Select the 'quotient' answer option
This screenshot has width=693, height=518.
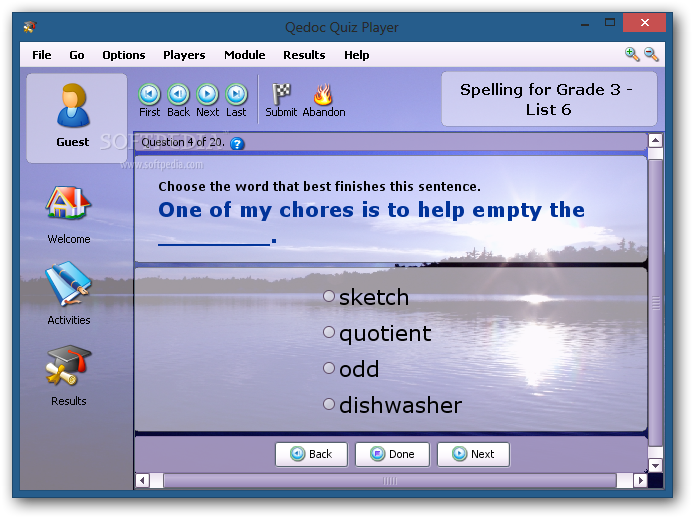click(329, 332)
